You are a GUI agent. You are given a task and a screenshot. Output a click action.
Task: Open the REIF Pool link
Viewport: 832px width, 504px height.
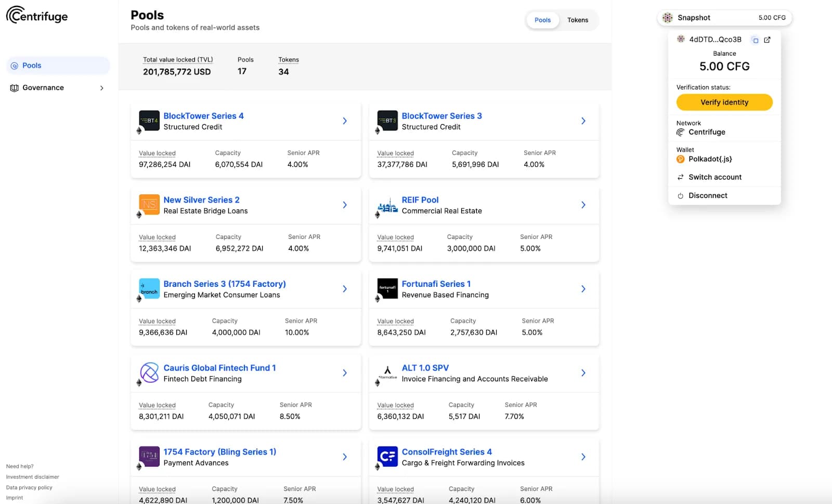click(420, 200)
